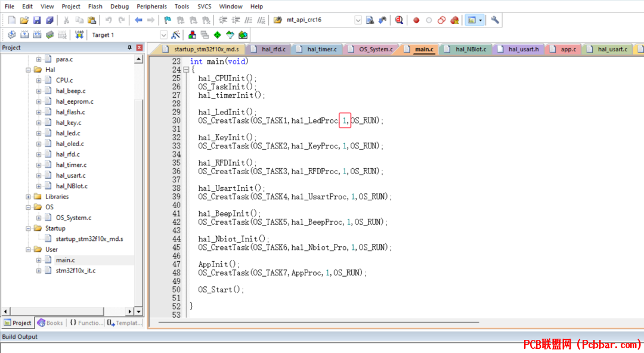This screenshot has height=353, width=644.
Task: Open the mt_api_crc16 search combo dropdown
Action: (358, 20)
